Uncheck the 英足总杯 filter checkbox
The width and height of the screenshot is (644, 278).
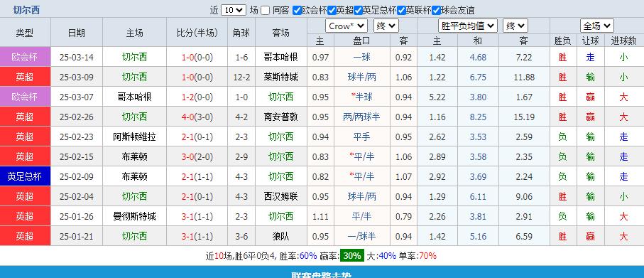[358, 10]
